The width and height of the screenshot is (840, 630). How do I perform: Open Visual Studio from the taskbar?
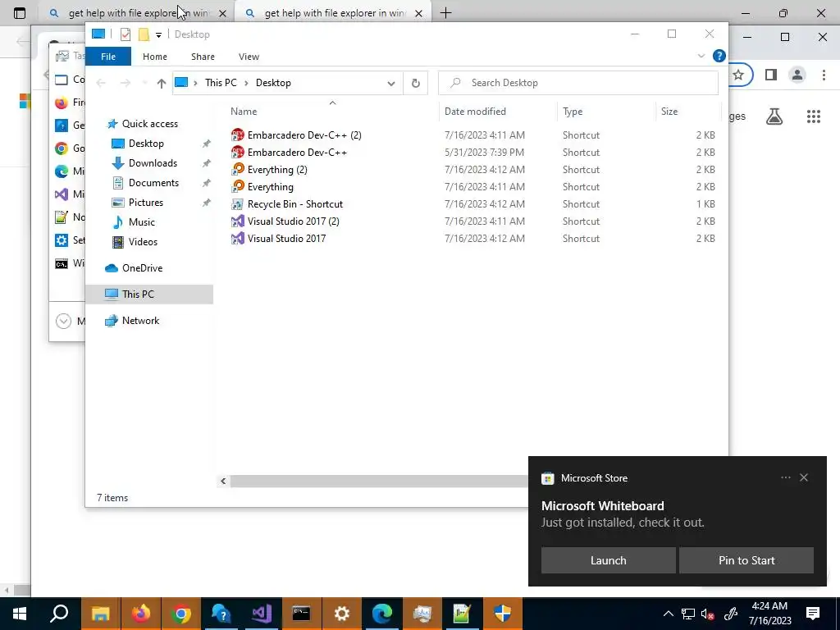point(262,614)
